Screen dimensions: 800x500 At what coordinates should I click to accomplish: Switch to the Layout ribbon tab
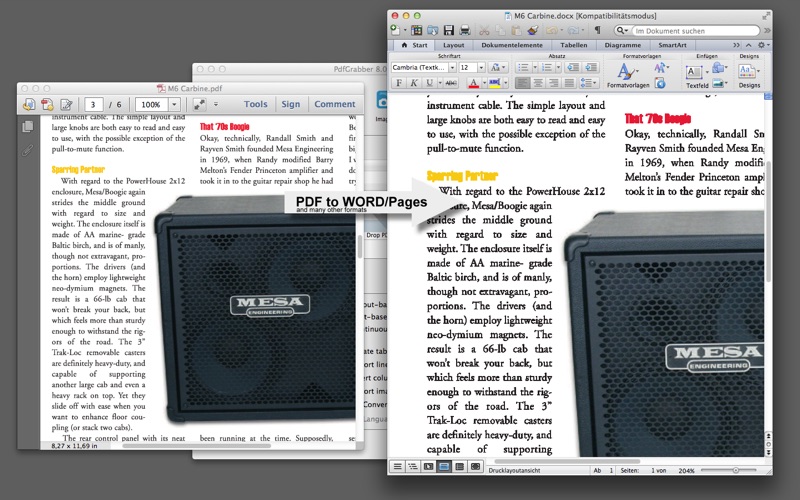pyautogui.click(x=453, y=45)
